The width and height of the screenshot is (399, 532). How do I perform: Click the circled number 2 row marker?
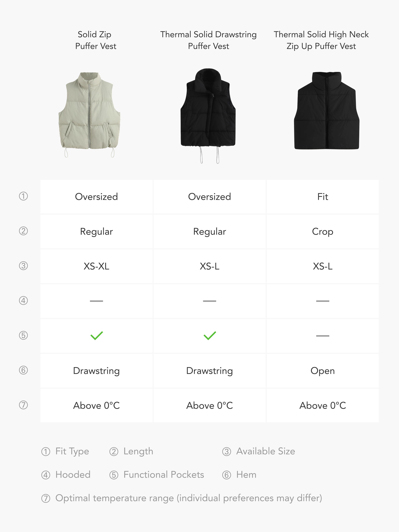point(23,231)
